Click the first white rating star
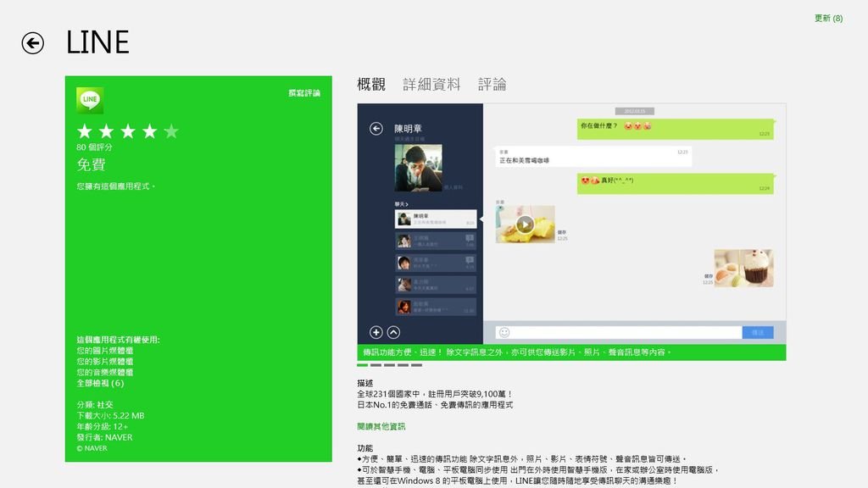Viewport: 868px width, 488px height. (85, 131)
